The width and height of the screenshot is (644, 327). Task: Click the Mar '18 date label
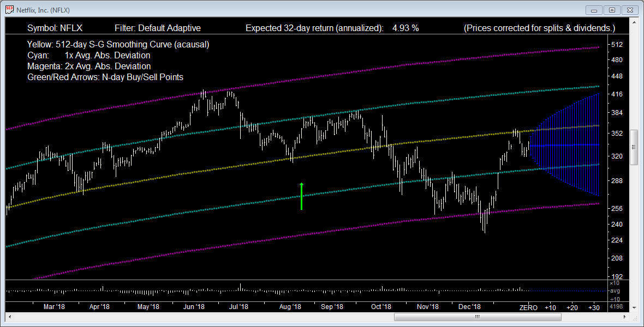pos(54,307)
